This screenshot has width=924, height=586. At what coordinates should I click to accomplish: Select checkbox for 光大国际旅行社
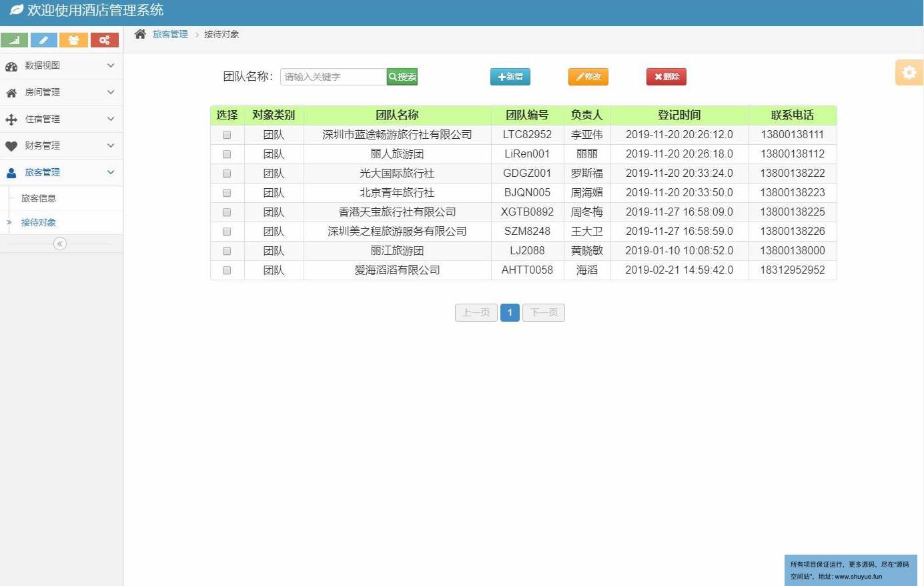click(x=227, y=174)
